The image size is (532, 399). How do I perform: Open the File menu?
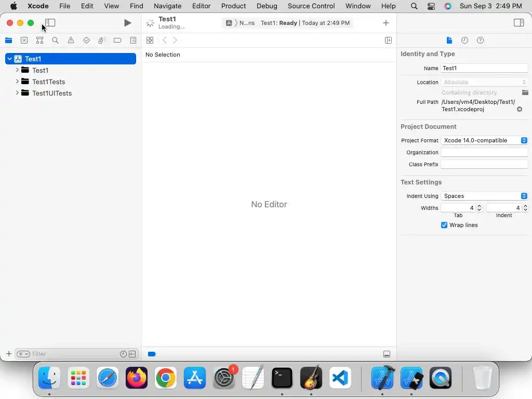click(x=65, y=6)
